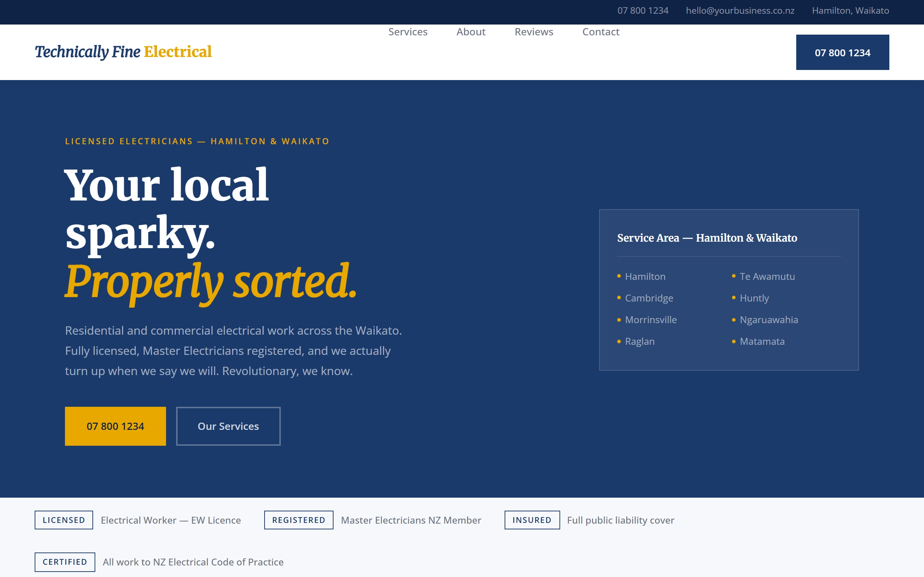Click the Technically Fine Electrical logo
Screen dimensions: 924x577
click(x=123, y=52)
